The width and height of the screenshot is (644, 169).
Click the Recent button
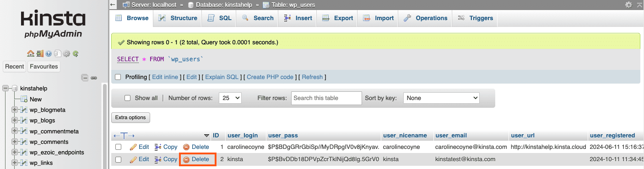pos(15,67)
